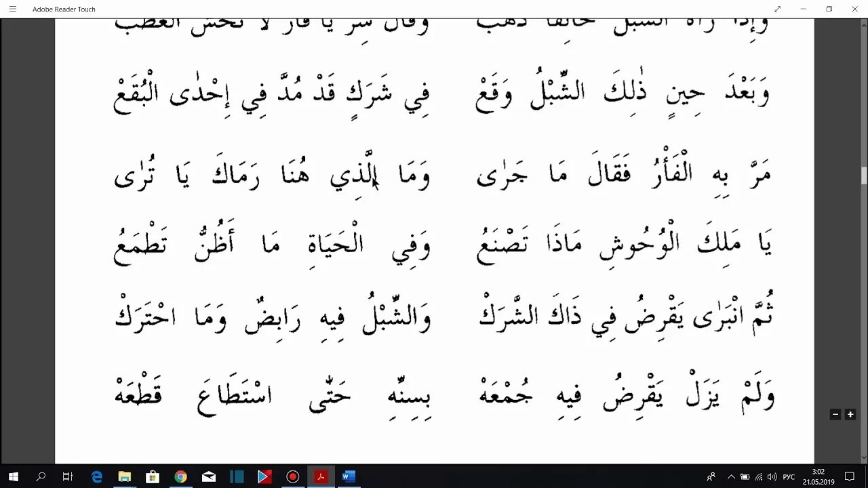Image resolution: width=868 pixels, height=488 pixels.
Task: Open the volume control
Action: [772, 476]
